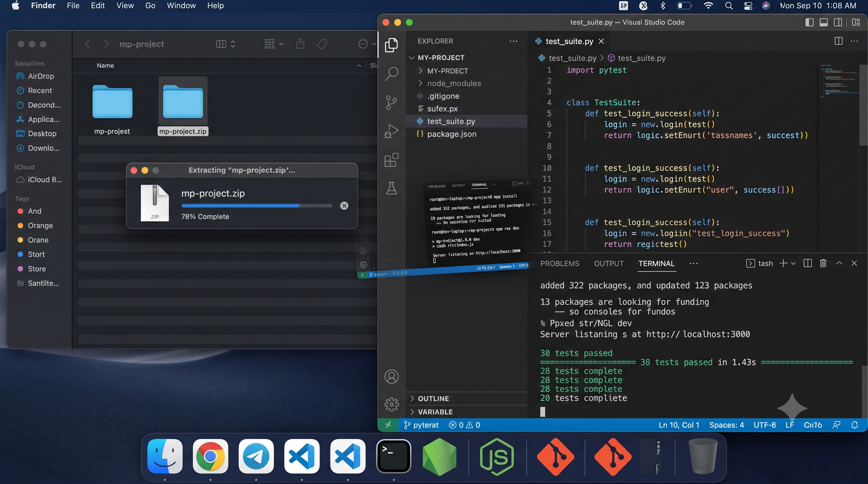Screen dimensions: 868x484
Task: Click the split editor right icon
Action: click(838, 41)
